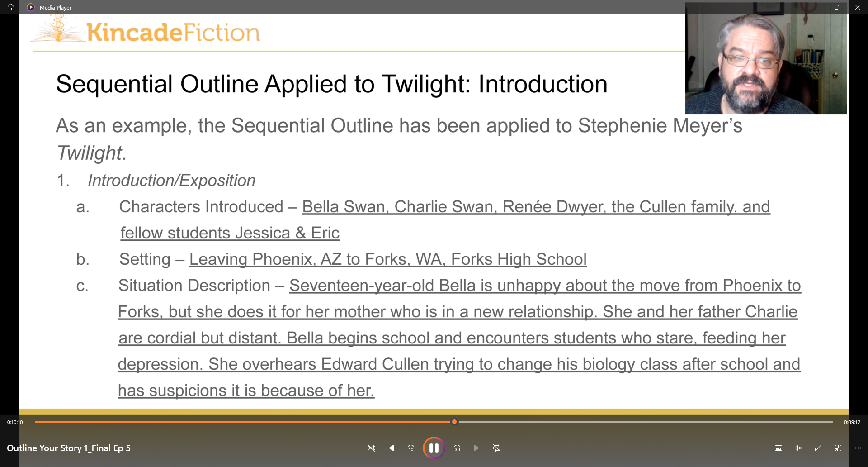Screen dimensions: 868x467
Task: Go to the Media Player home page
Action: click(11, 7)
